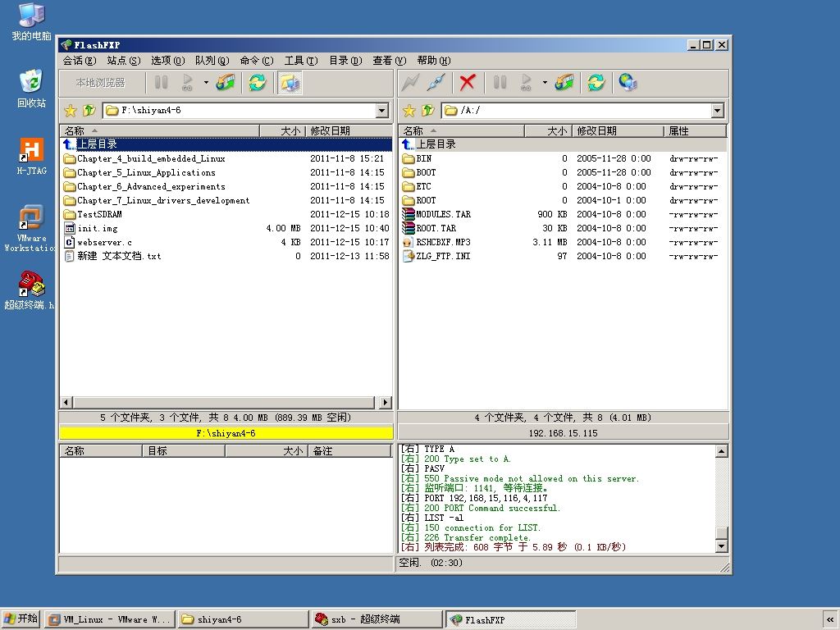Click the red X abort icon
The height and width of the screenshot is (630, 840).
pos(467,83)
